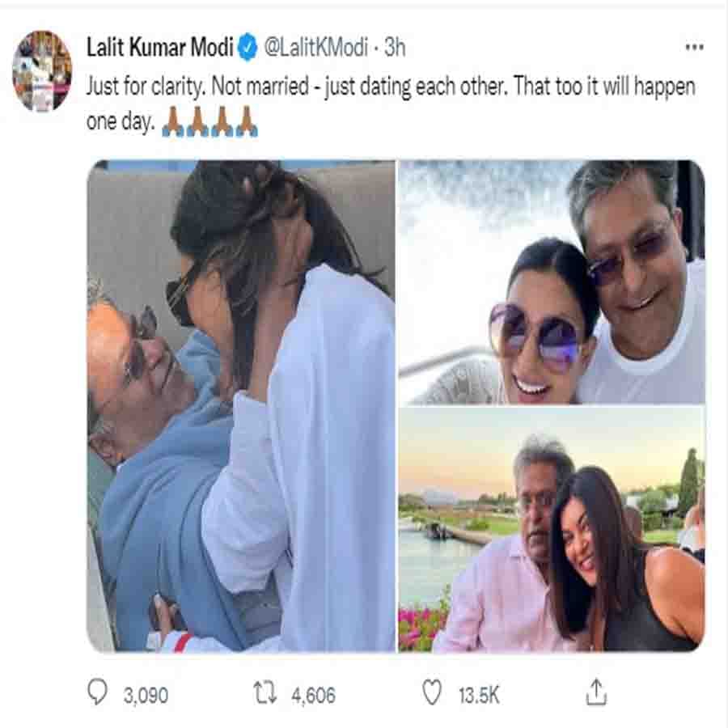The height and width of the screenshot is (728, 728).
Task: Open the large left photo of the hug
Action: 241,406
